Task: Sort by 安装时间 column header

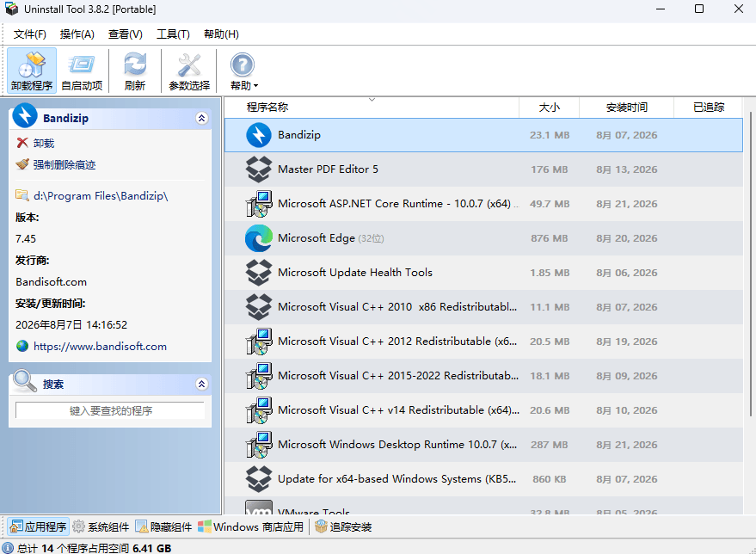Action: (x=626, y=107)
